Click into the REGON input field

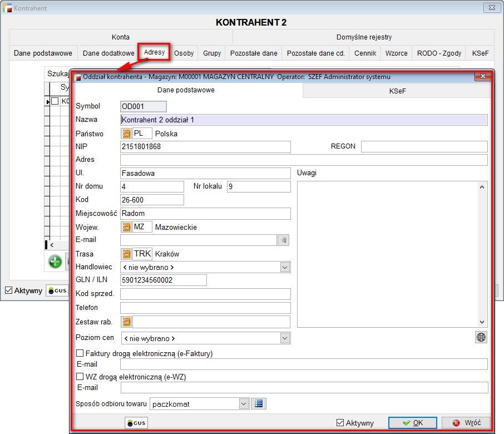tap(424, 146)
